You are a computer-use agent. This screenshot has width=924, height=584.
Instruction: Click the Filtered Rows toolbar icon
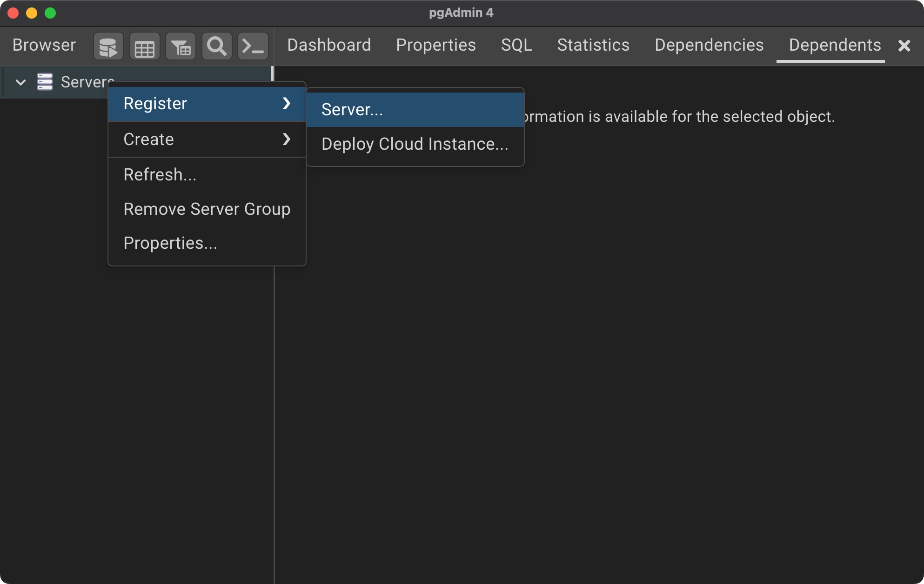point(181,46)
